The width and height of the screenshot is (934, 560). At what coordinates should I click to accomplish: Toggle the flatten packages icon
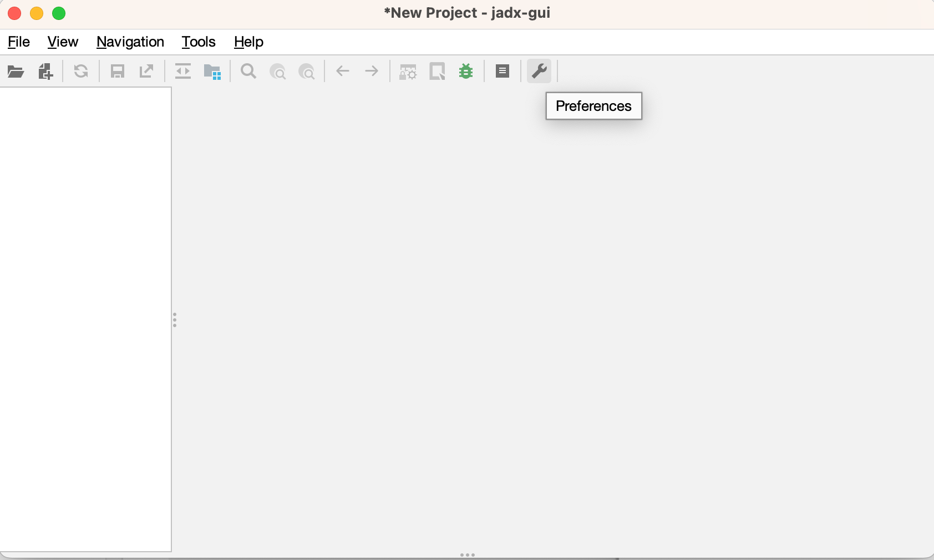[x=212, y=72]
